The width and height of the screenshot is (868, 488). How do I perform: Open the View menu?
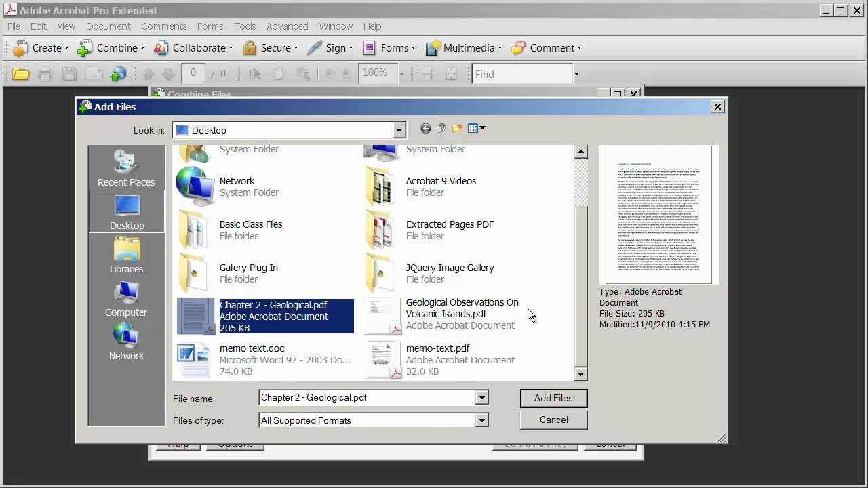click(66, 26)
